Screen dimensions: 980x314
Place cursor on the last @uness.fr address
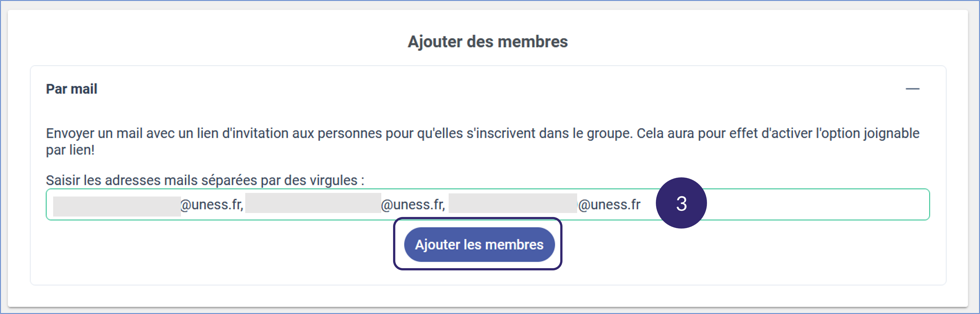609,205
